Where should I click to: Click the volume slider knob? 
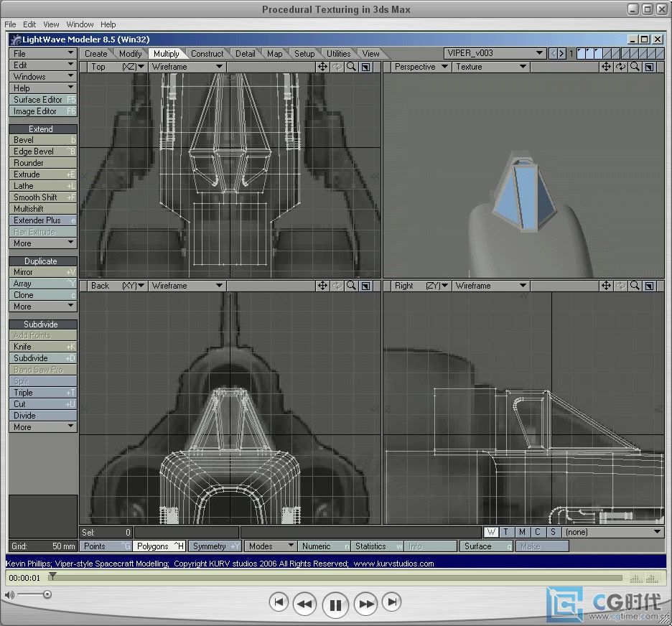point(47,594)
